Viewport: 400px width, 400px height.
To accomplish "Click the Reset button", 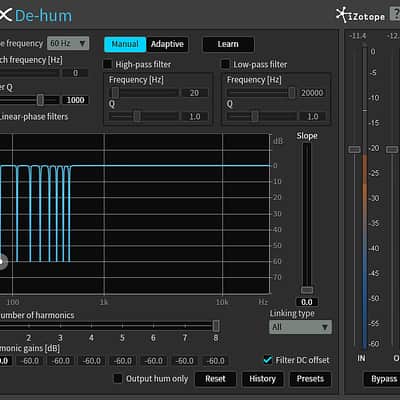I will 215,379.
